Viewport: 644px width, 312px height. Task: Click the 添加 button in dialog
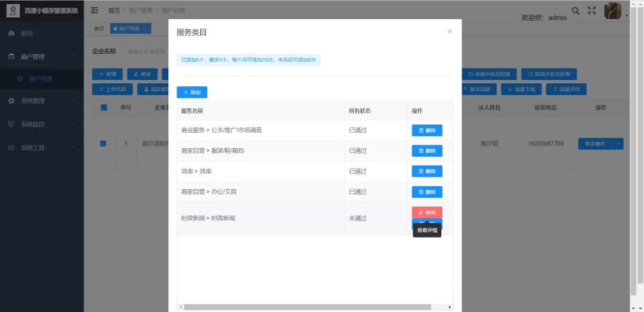coord(192,92)
